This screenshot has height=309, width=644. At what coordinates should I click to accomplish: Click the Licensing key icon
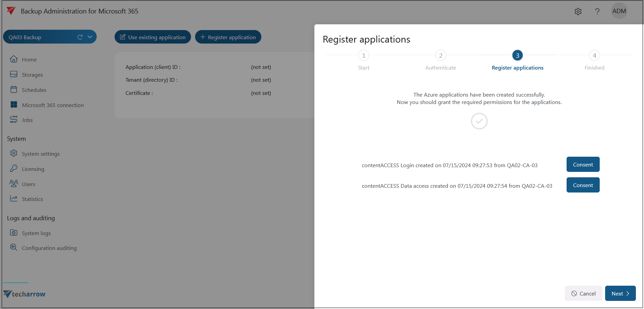click(14, 169)
